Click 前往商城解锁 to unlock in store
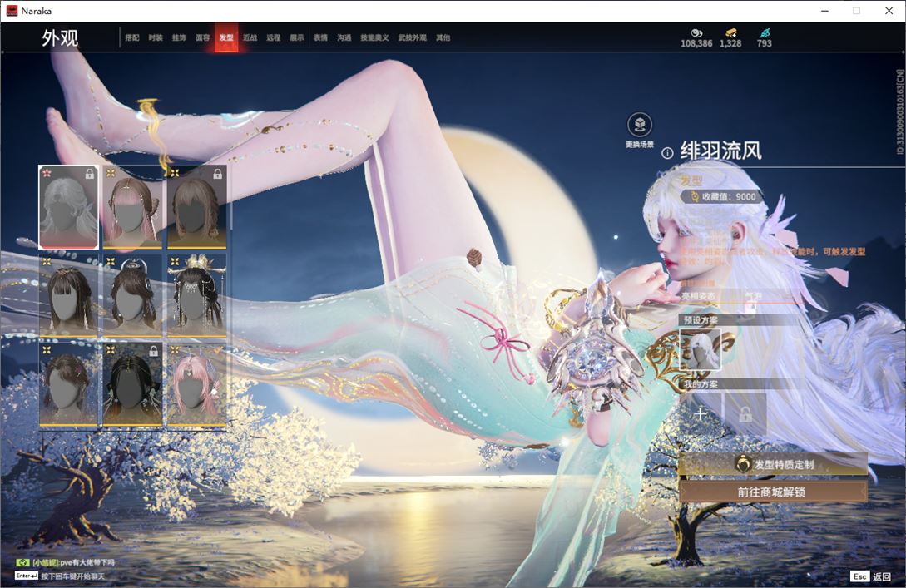The image size is (906, 588). pos(773,492)
